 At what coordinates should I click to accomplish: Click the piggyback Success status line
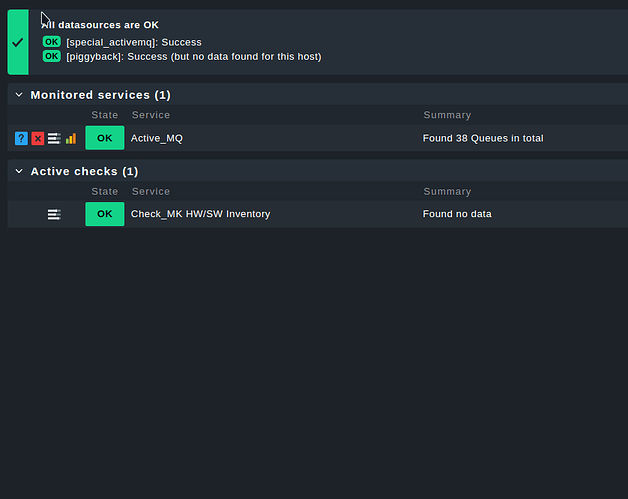pyautogui.click(x=194, y=57)
